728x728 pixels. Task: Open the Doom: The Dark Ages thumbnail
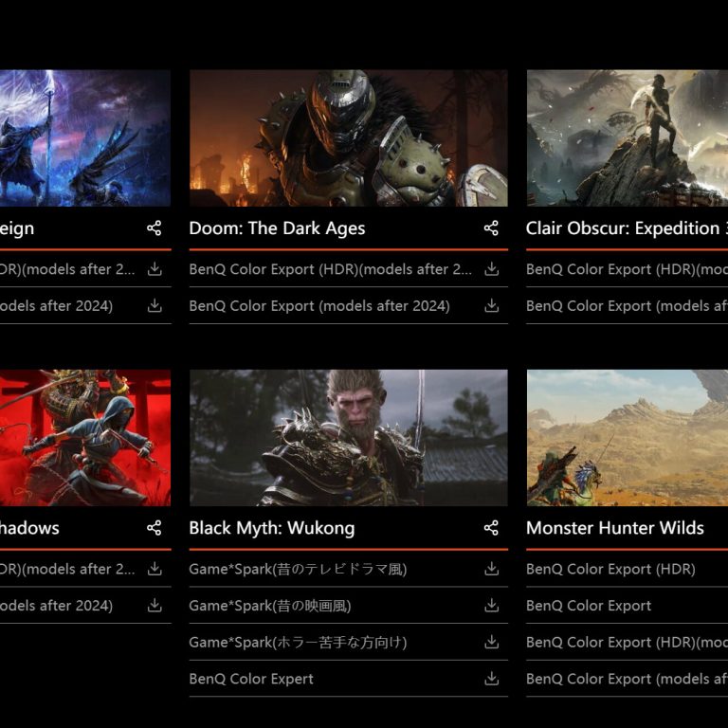coord(348,138)
